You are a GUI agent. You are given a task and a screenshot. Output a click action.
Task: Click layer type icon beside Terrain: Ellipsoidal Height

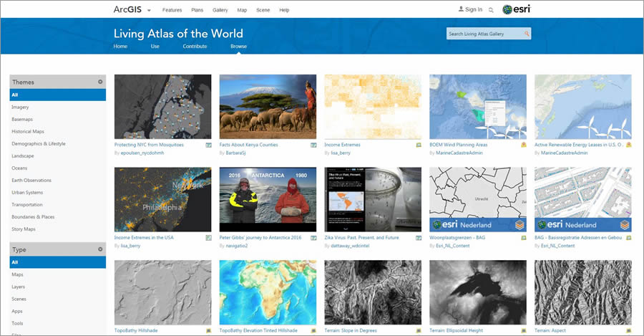coord(524,331)
